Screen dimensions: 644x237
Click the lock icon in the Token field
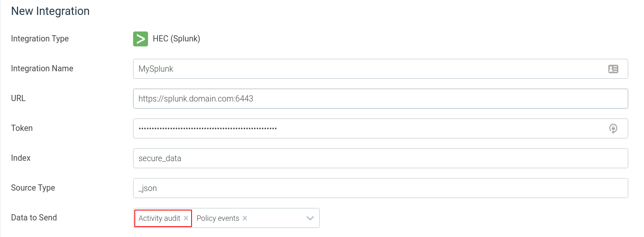tap(613, 128)
